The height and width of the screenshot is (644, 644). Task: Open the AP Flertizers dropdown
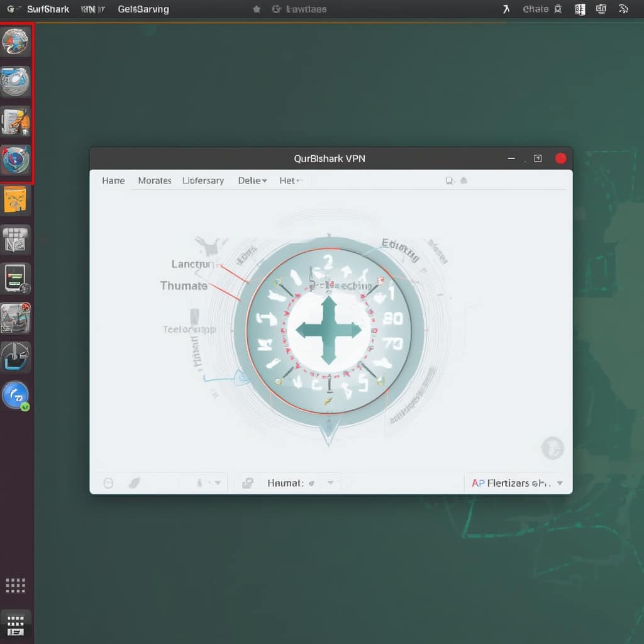coord(517,483)
